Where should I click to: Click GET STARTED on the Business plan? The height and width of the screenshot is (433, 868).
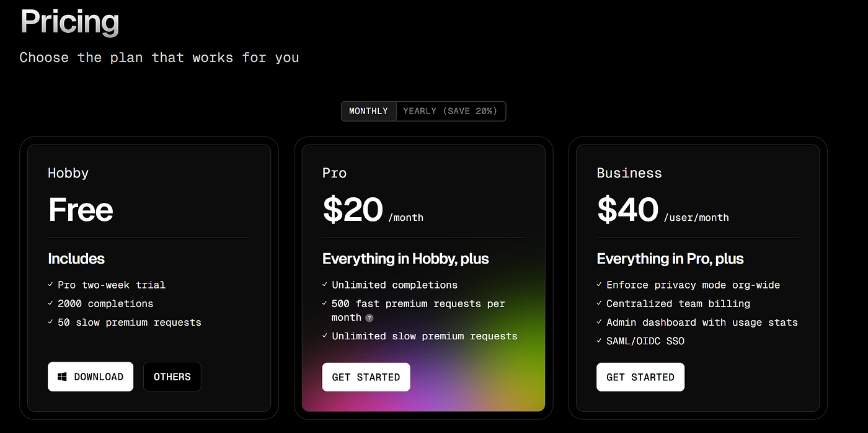(x=640, y=377)
